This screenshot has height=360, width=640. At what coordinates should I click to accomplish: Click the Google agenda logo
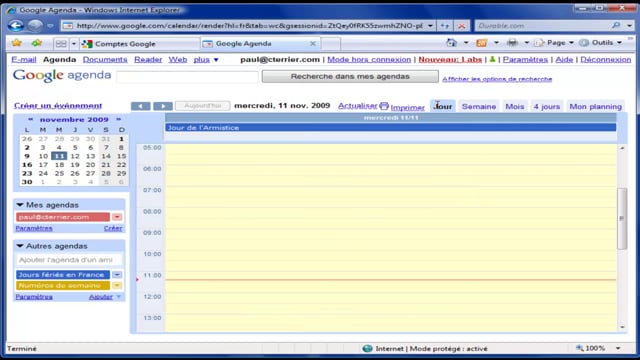[x=62, y=76]
